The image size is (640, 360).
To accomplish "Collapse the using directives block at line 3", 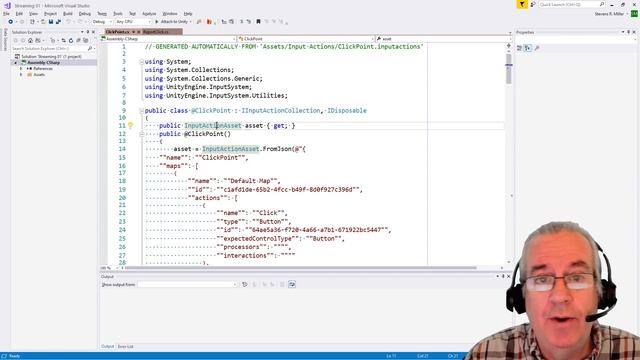I will tap(141, 62).
